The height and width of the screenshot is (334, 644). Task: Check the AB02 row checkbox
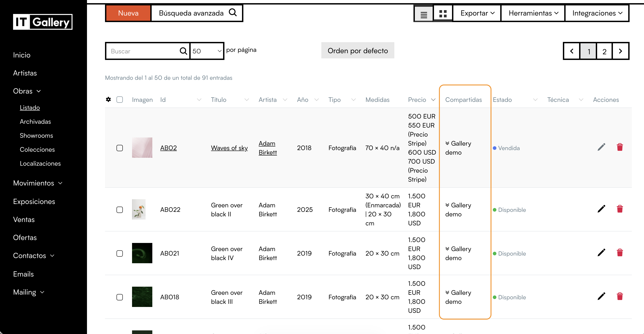pyautogui.click(x=119, y=148)
